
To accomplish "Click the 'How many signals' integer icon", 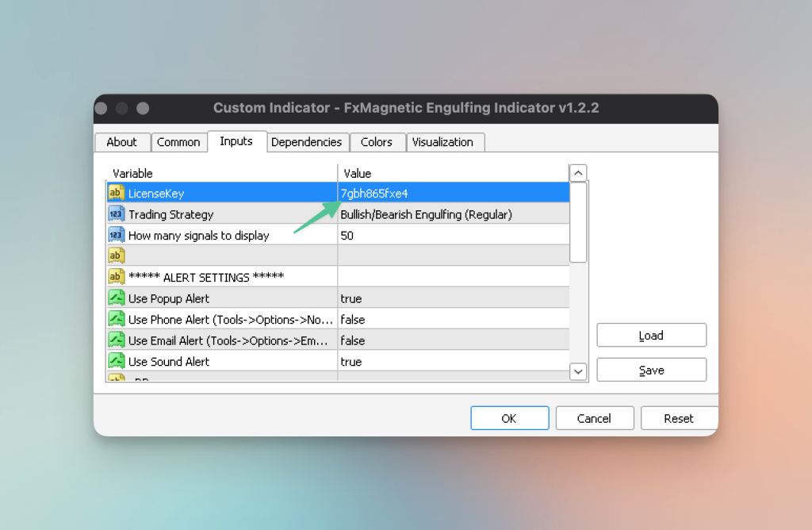I will click(117, 235).
